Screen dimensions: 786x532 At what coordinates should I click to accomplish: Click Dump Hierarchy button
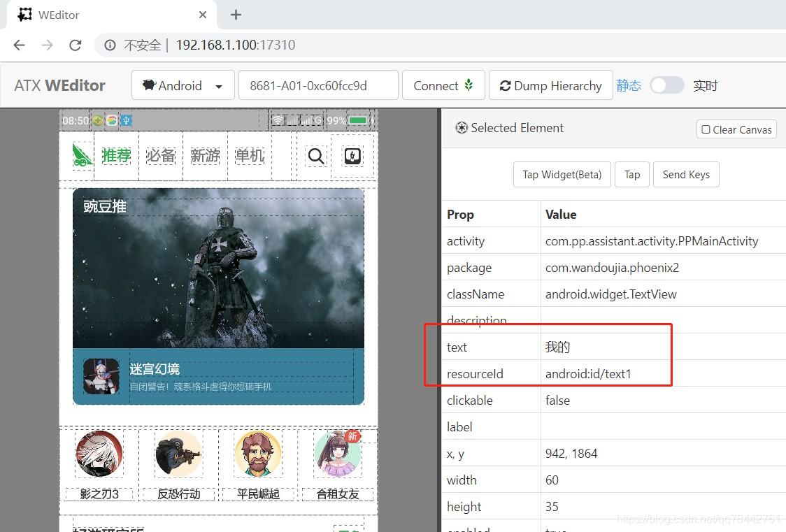pos(550,86)
